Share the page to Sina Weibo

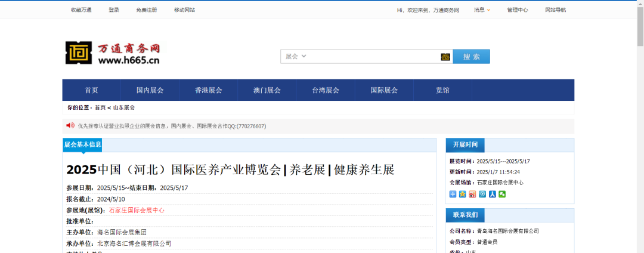tap(472, 195)
